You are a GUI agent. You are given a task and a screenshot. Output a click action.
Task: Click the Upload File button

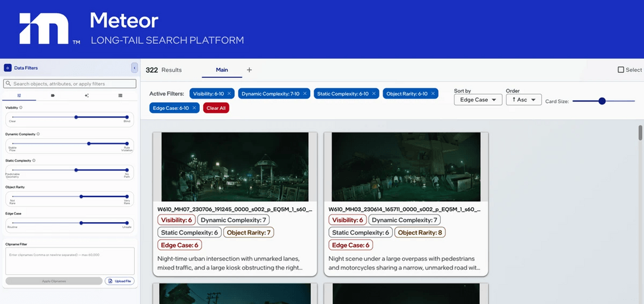119,281
